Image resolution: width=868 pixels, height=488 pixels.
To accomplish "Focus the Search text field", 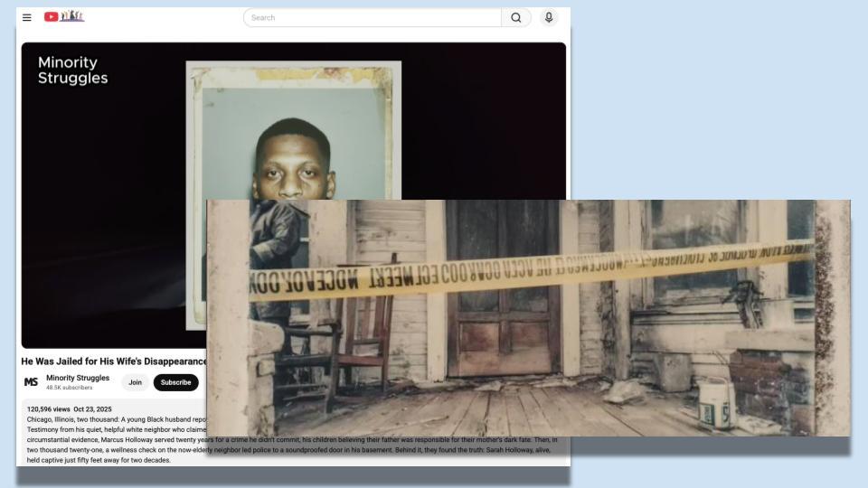I will [373, 17].
